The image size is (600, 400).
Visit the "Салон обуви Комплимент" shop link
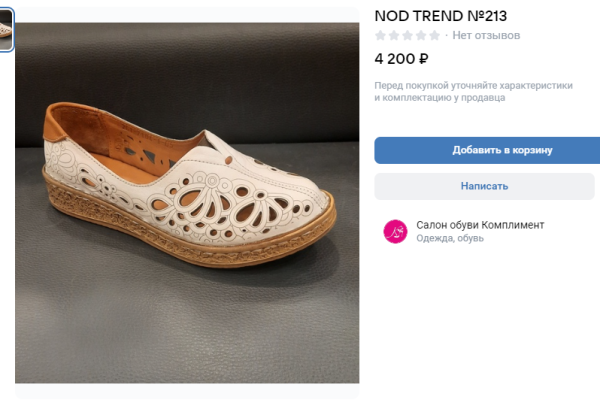pos(480,225)
